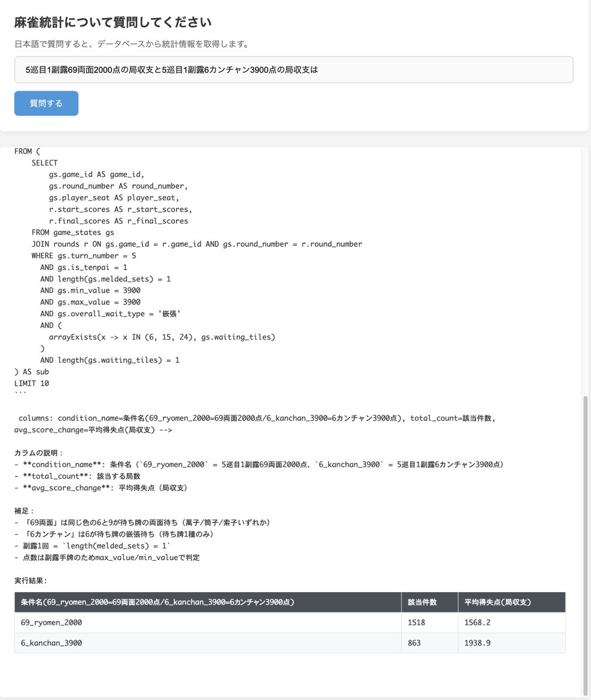The width and height of the screenshot is (591, 700).
Task: Click the arrayExists waiting_tiles line
Action: pyautogui.click(x=162, y=337)
